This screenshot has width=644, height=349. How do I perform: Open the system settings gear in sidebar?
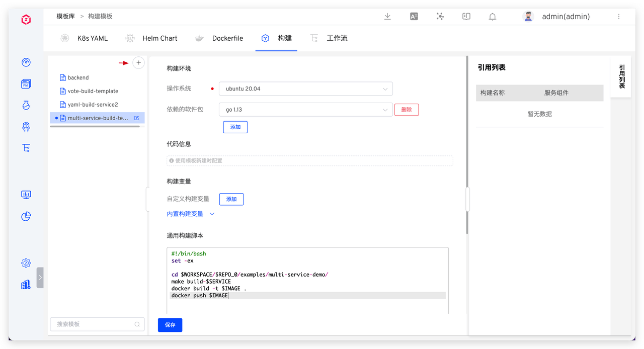click(x=26, y=263)
